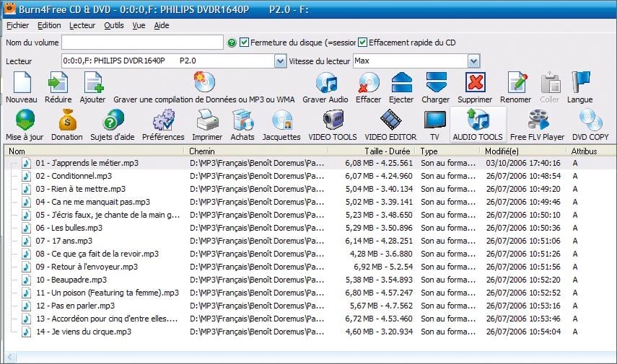Open the Outils menu
617x364 pixels.
(x=114, y=25)
